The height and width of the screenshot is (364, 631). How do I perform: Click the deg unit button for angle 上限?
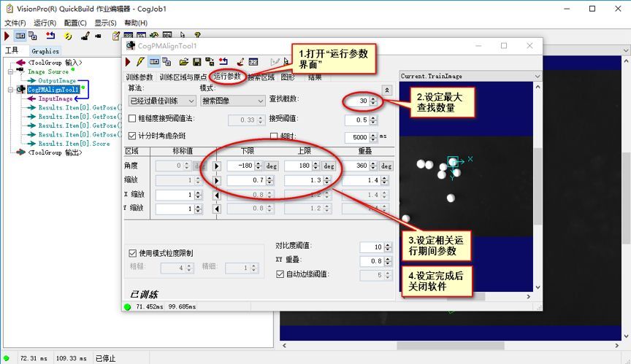coord(329,166)
